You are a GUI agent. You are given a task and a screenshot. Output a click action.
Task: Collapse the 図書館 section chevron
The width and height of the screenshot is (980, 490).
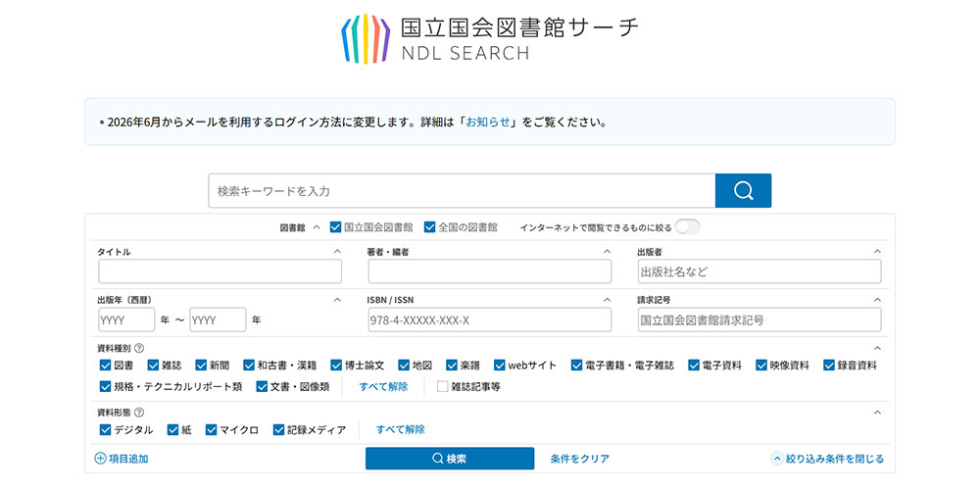click(x=317, y=227)
